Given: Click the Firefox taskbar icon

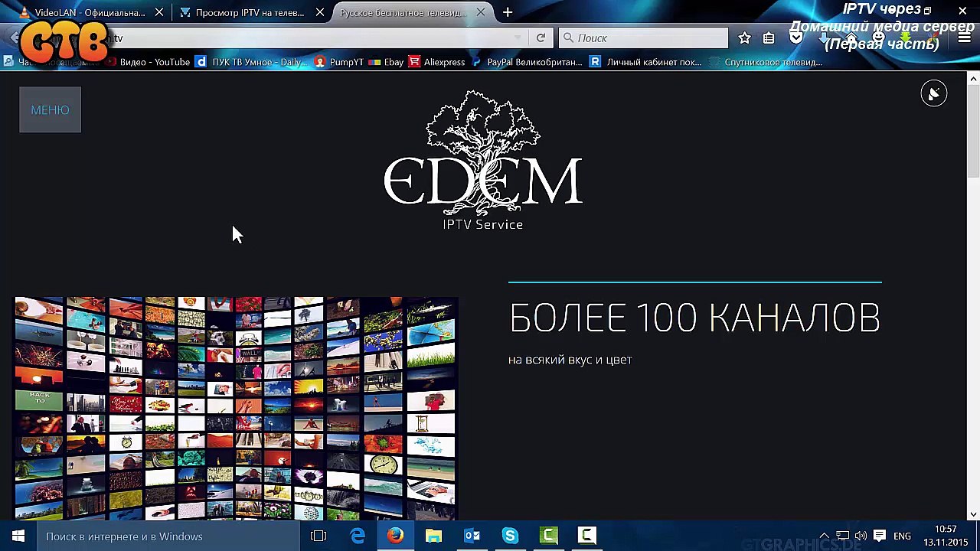Looking at the screenshot, I should (x=395, y=536).
